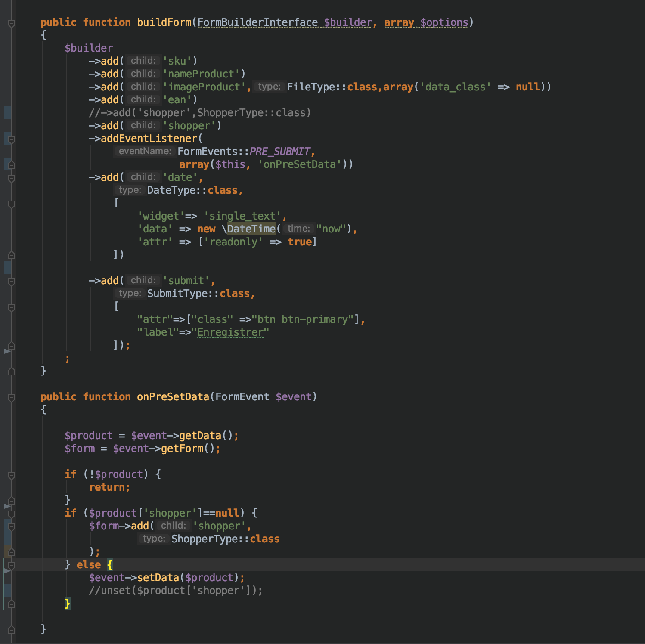Image resolution: width=645 pixels, height=644 pixels.
Task: Click the child: hint before 'shopper' in $form->add
Action: 175,526
